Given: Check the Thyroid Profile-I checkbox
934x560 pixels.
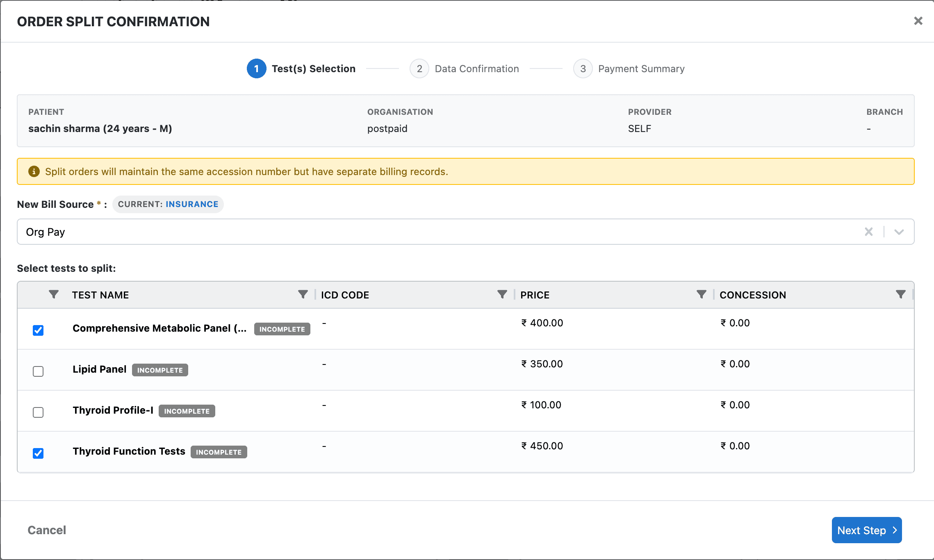Looking at the screenshot, I should pyautogui.click(x=38, y=412).
